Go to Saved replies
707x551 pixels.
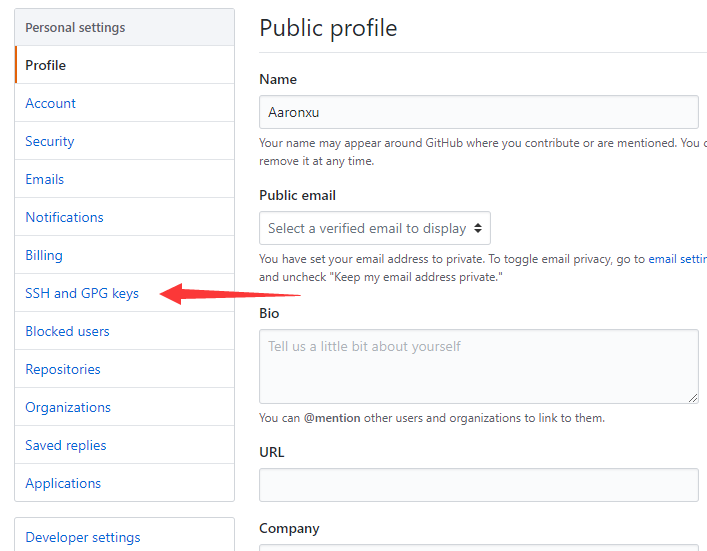(x=66, y=445)
